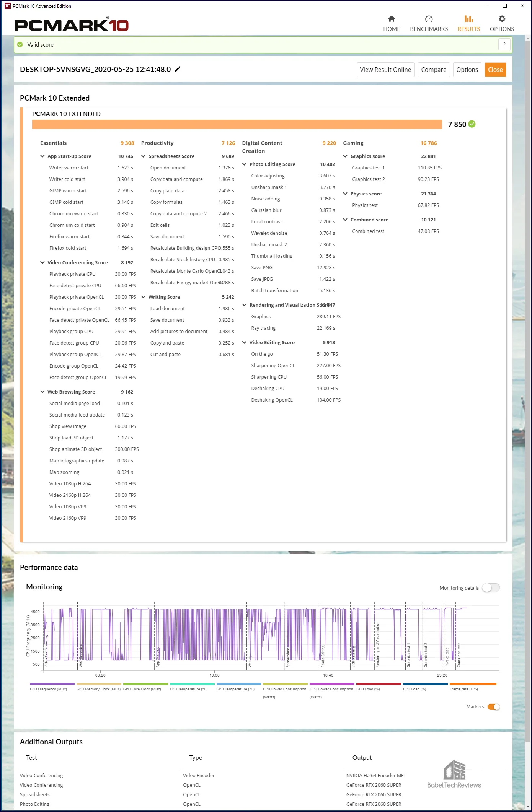Click the Digital Content Creation score 9 220

click(x=329, y=143)
